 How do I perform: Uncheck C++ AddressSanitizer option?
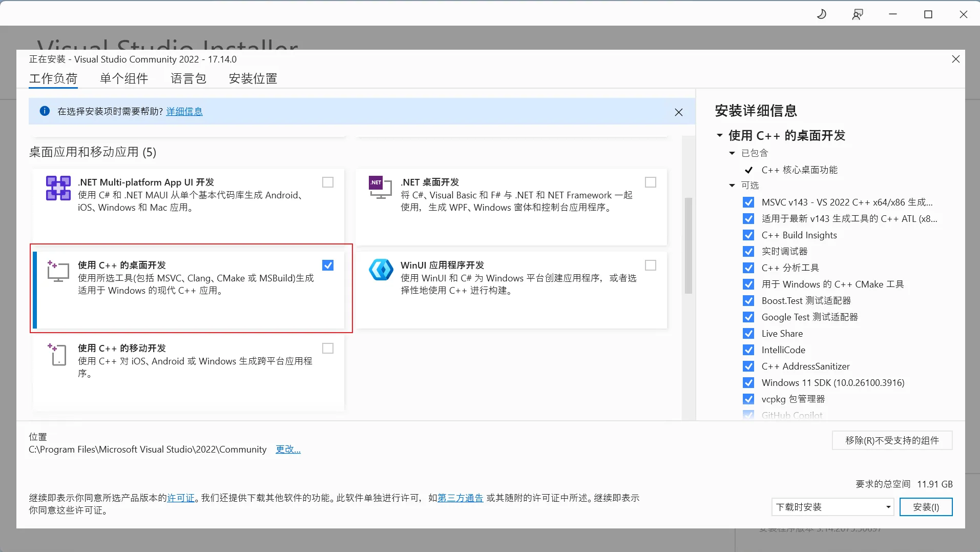[x=748, y=366]
